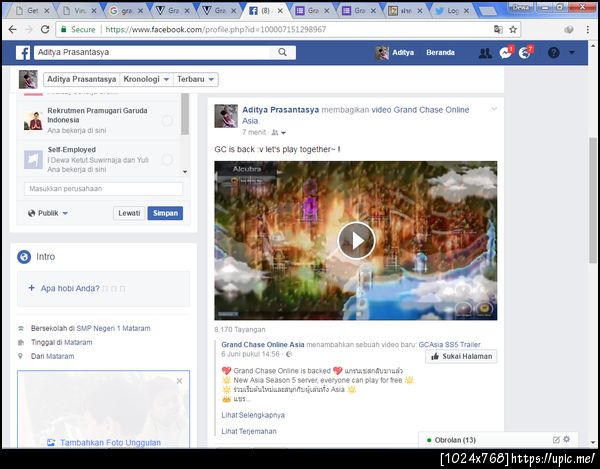Click the Masukkan perusahaan input field
This screenshot has width=600, height=469.
pyautogui.click(x=103, y=189)
